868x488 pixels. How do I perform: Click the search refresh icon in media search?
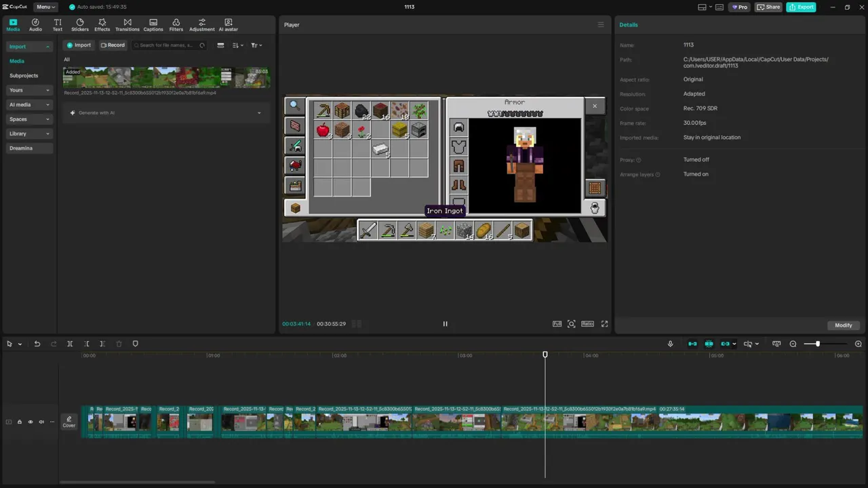(x=202, y=45)
